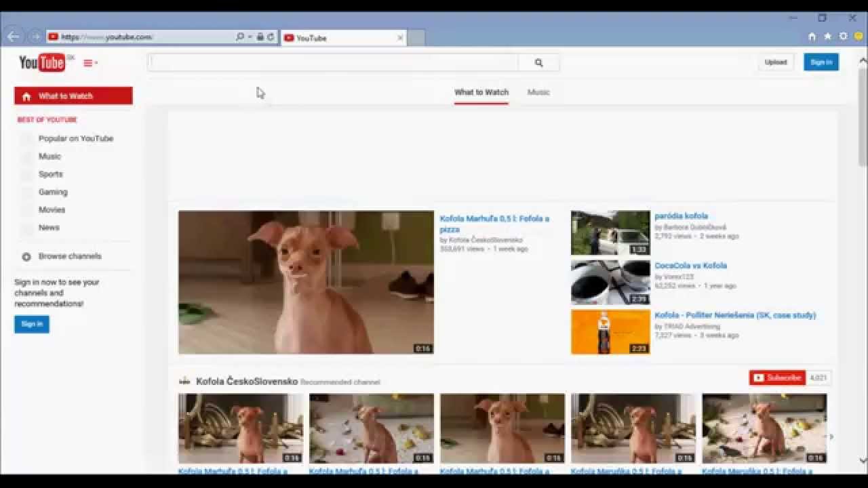Go back with the browser back arrow
This screenshot has height=488, width=868.
(13, 37)
